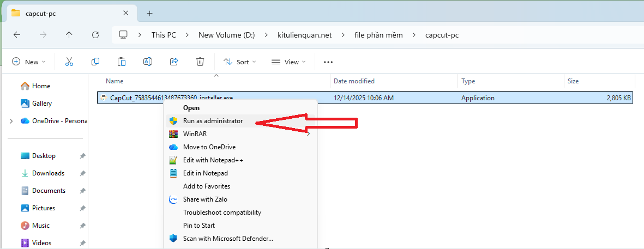Click the Delete trash icon
The width and height of the screenshot is (644, 249).
coord(200,62)
